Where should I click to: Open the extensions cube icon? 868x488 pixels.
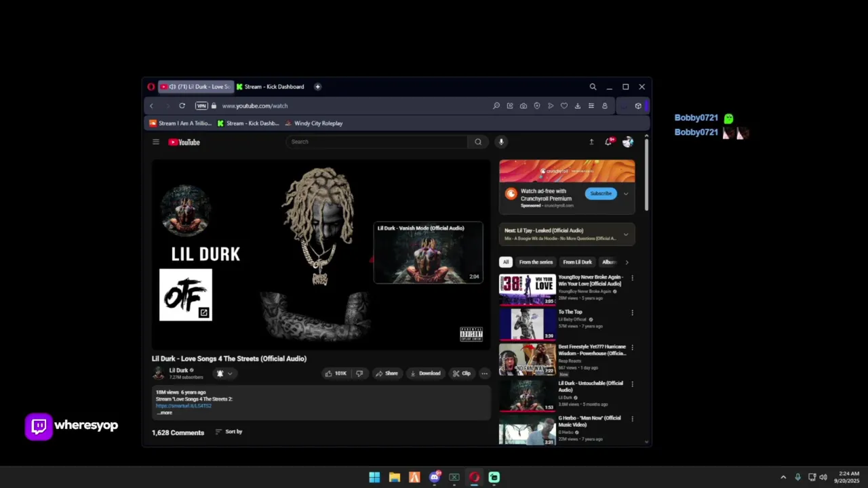[x=638, y=106]
